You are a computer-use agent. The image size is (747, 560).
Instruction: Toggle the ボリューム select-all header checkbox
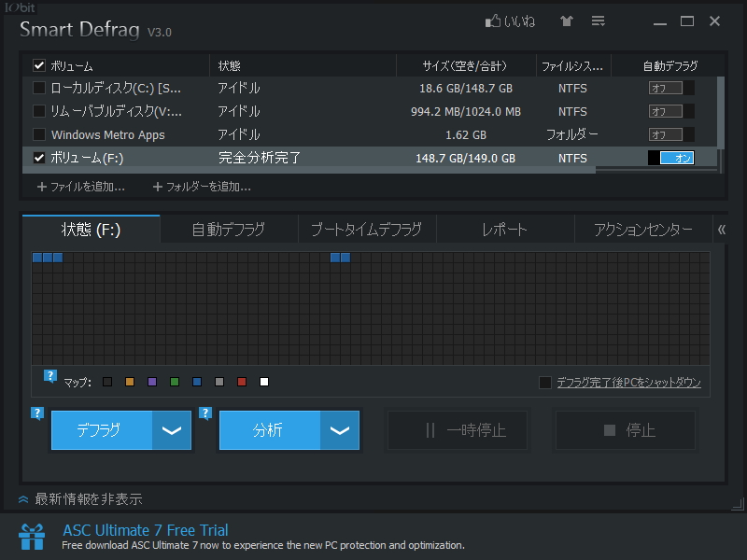coord(39,65)
